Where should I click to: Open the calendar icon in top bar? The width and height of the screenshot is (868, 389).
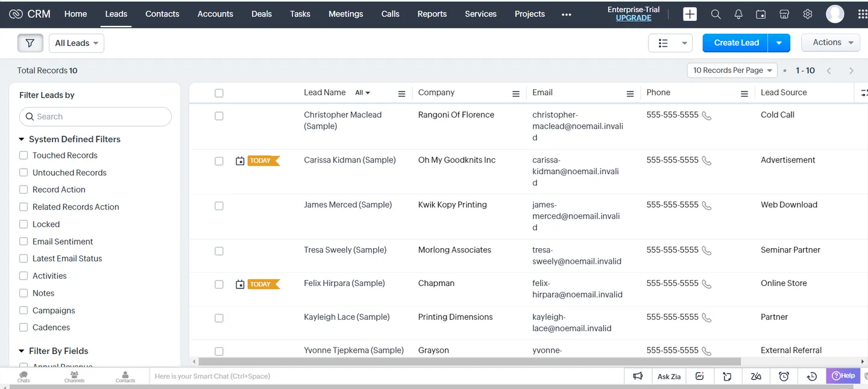[761, 14]
